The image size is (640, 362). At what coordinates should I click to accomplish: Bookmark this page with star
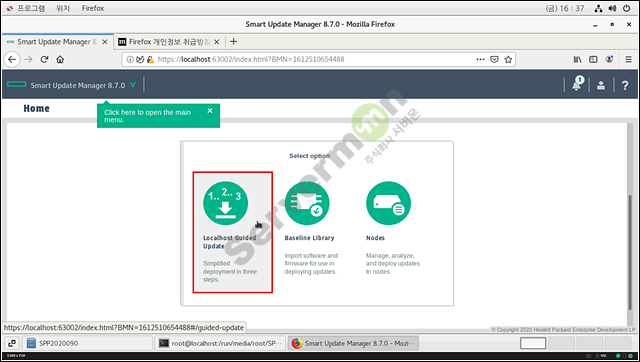click(x=508, y=60)
